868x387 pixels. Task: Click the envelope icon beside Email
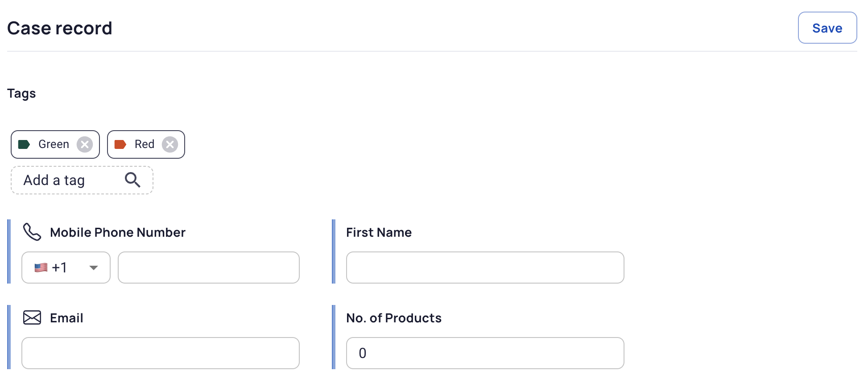point(32,317)
